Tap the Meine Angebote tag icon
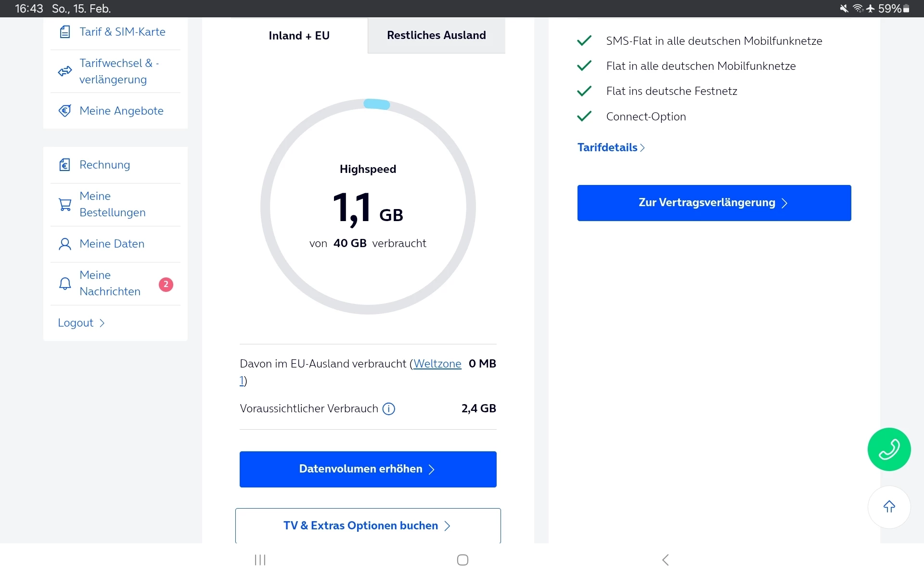 point(65,111)
